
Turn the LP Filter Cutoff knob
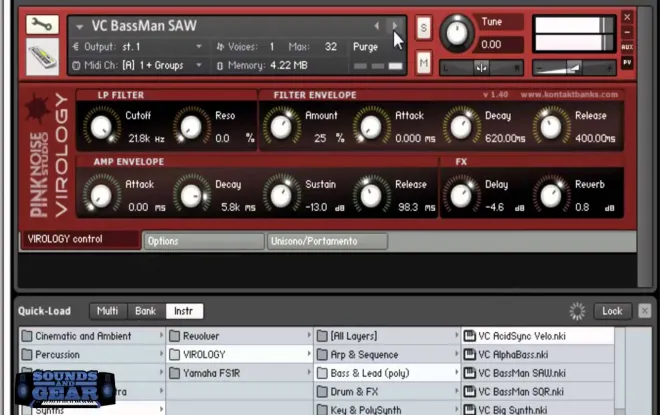coord(101,127)
